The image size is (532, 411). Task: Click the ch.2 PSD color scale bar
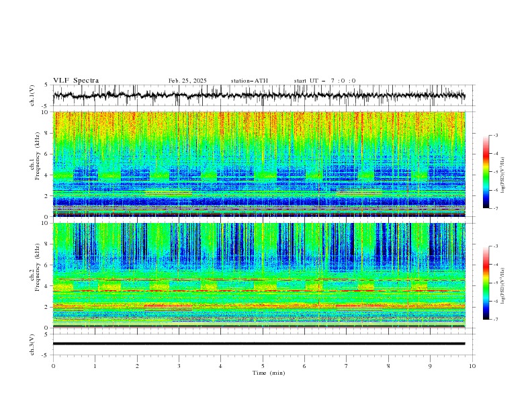(x=486, y=283)
